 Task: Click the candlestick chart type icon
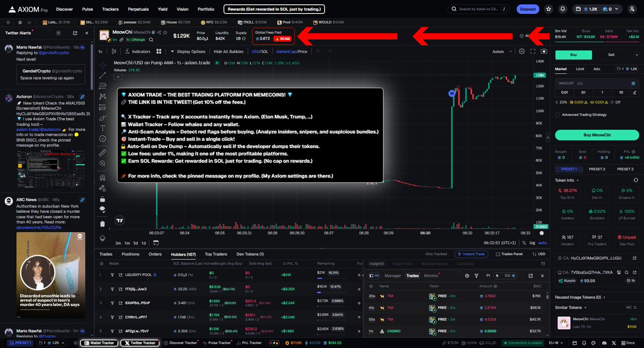pos(114,51)
